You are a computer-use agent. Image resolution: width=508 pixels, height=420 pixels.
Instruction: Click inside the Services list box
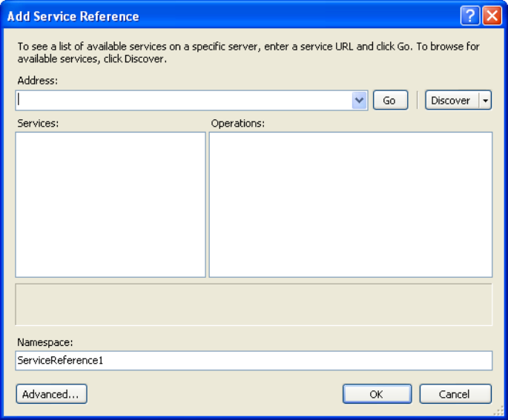(x=110, y=204)
